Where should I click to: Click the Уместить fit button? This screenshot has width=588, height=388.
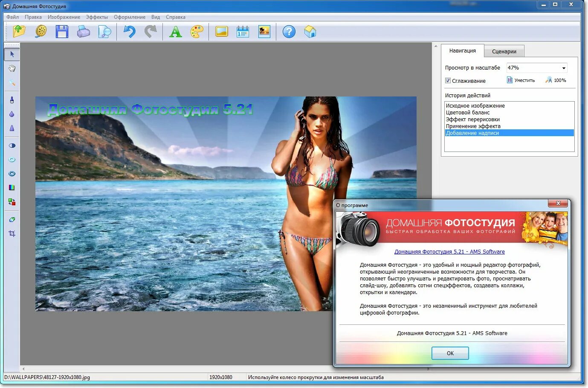click(x=521, y=80)
